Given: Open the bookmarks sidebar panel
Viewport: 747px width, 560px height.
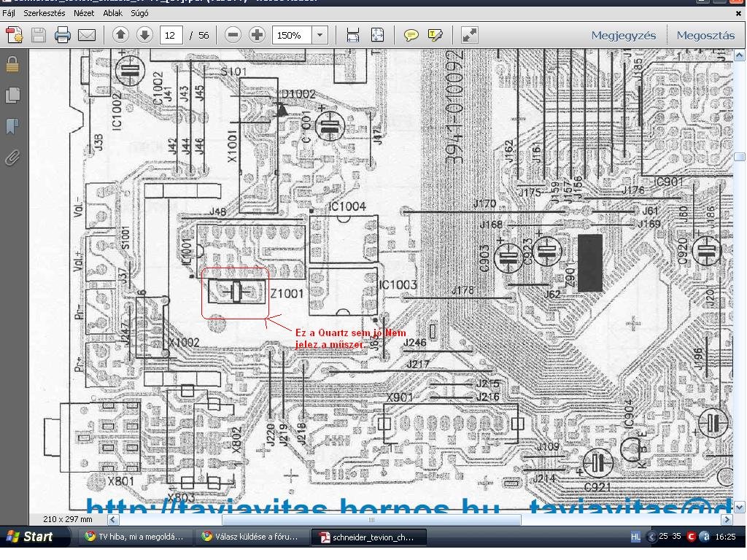Looking at the screenshot, I should click(13, 126).
